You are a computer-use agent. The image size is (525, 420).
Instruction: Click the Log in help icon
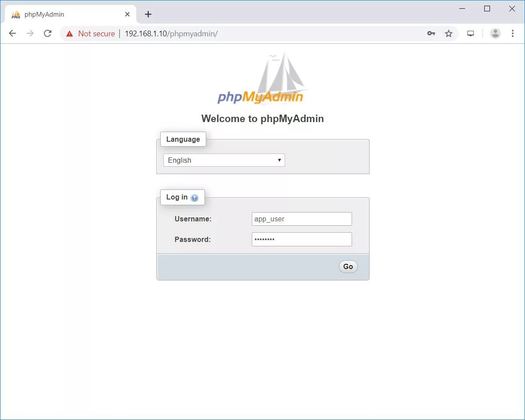(x=194, y=198)
